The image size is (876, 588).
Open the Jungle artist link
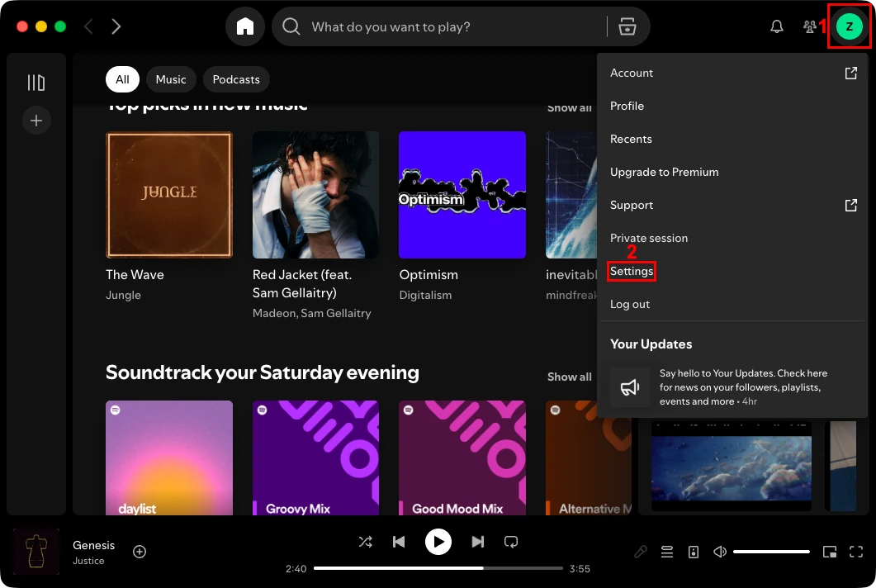click(124, 295)
